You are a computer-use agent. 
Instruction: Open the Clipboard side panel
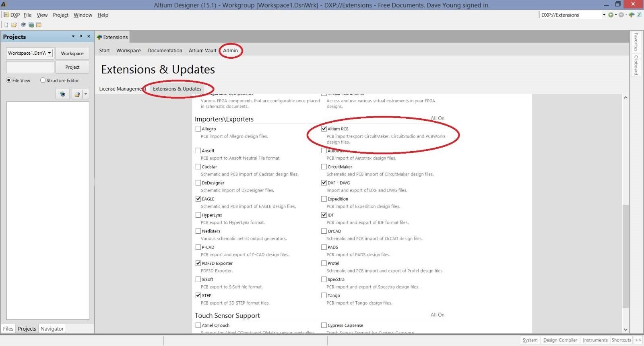pyautogui.click(x=636, y=65)
